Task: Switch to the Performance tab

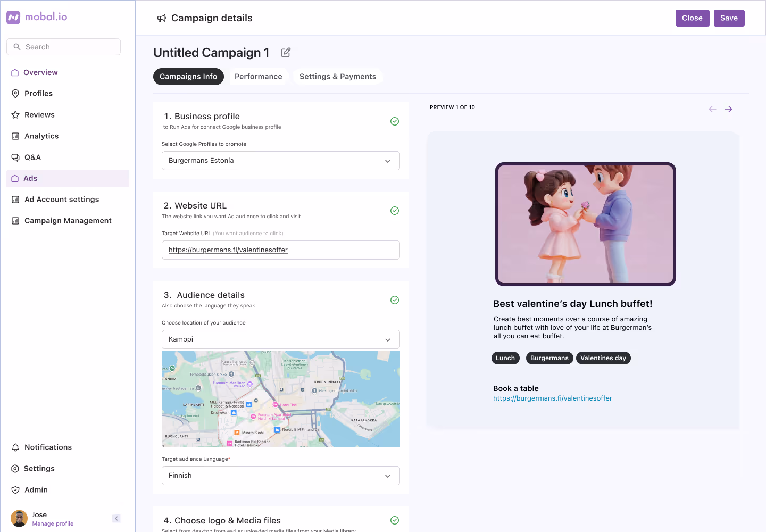Action: pos(259,77)
